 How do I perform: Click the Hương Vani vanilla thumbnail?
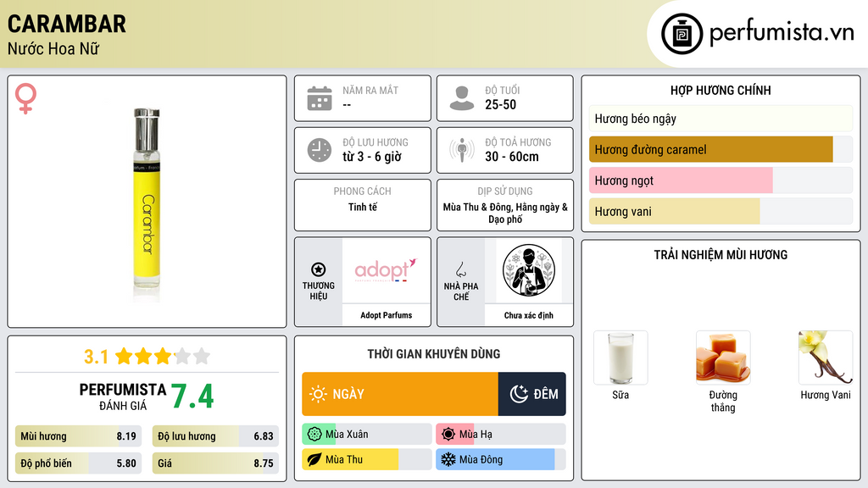point(826,358)
